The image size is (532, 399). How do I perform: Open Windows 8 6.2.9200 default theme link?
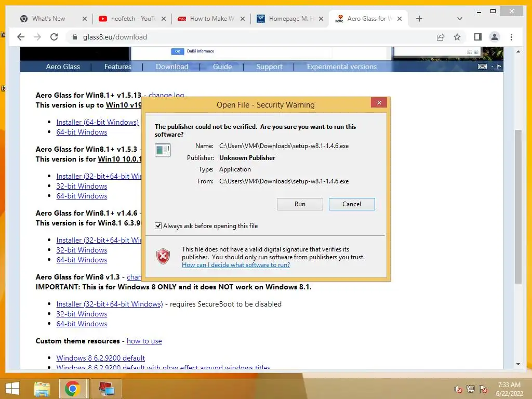click(x=100, y=358)
